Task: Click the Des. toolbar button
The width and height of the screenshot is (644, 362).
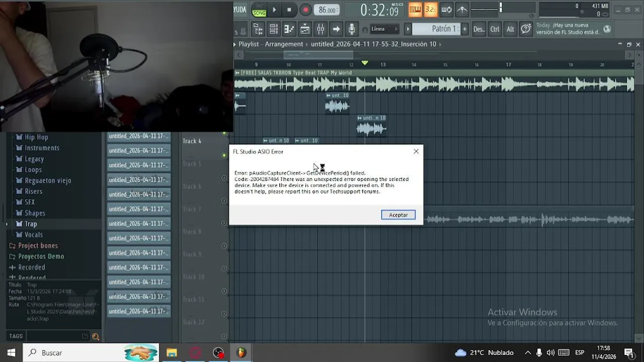Action: [x=479, y=29]
